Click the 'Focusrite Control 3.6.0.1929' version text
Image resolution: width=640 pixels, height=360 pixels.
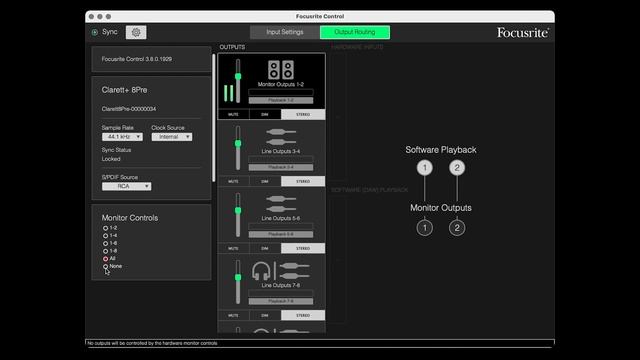(x=137, y=59)
